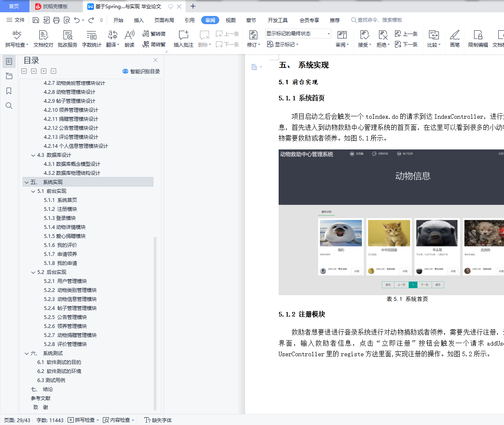Launch document proofreading (文档校对)
The image size is (504, 425).
(x=43, y=39)
